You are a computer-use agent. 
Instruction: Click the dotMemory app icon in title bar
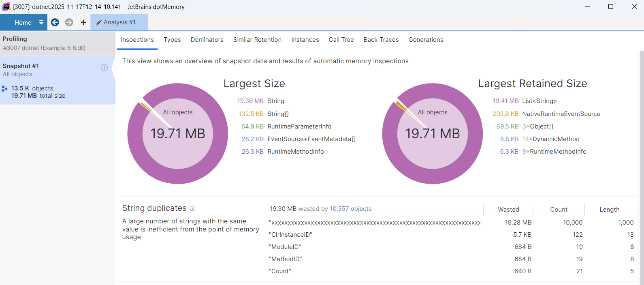coord(6,6)
